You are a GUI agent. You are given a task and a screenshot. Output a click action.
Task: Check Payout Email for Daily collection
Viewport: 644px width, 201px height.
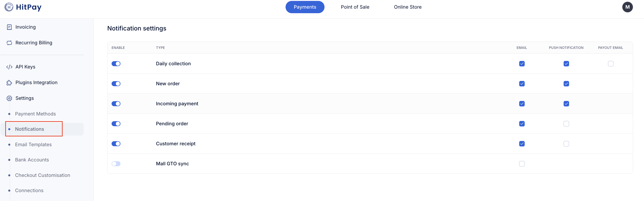tap(611, 64)
